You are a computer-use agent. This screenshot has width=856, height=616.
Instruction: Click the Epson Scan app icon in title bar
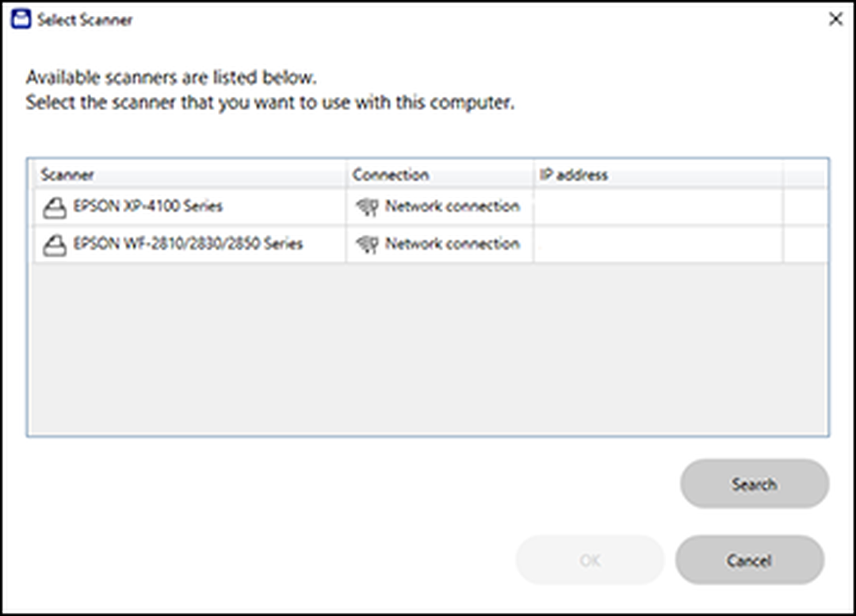pyautogui.click(x=21, y=19)
